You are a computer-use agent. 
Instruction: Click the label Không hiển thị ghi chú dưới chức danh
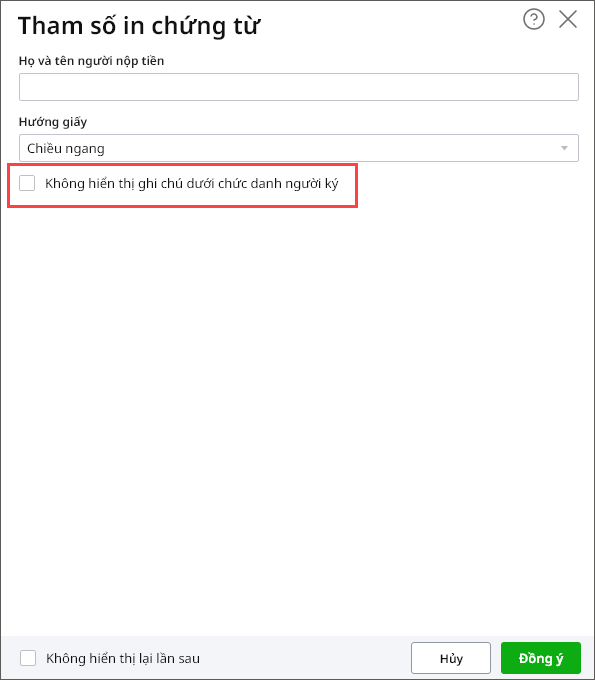pyautogui.click(x=191, y=184)
